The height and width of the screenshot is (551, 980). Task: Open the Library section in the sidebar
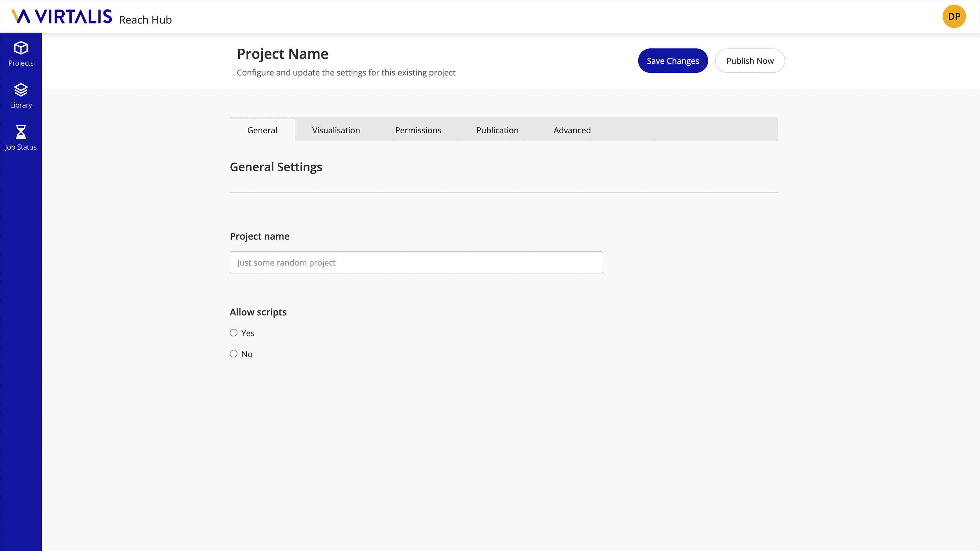[x=21, y=96]
